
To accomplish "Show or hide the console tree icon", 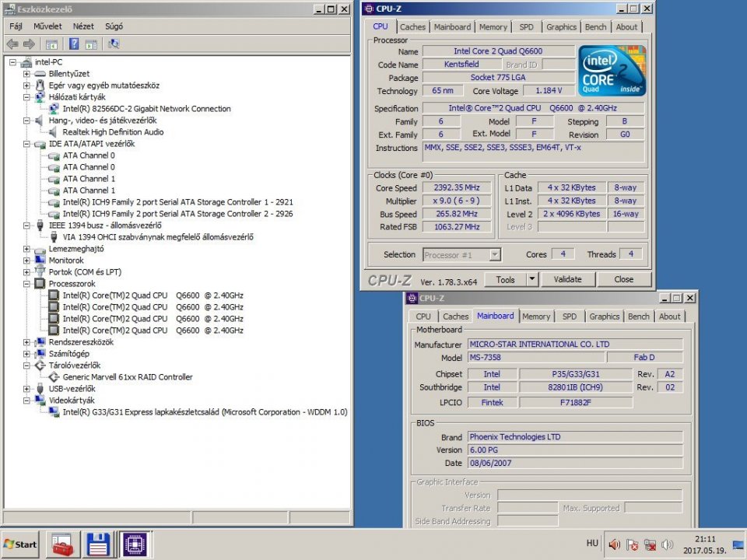I will tap(52, 44).
